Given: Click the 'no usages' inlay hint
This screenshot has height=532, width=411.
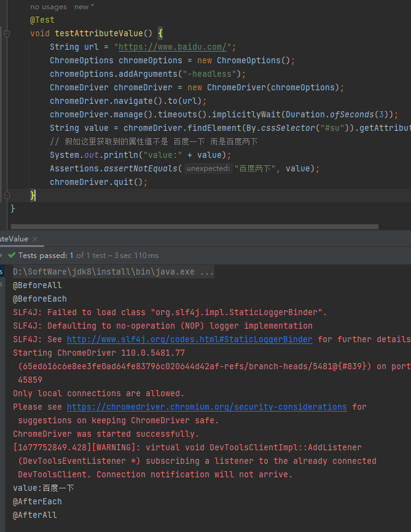Looking at the screenshot, I should pos(49,7).
